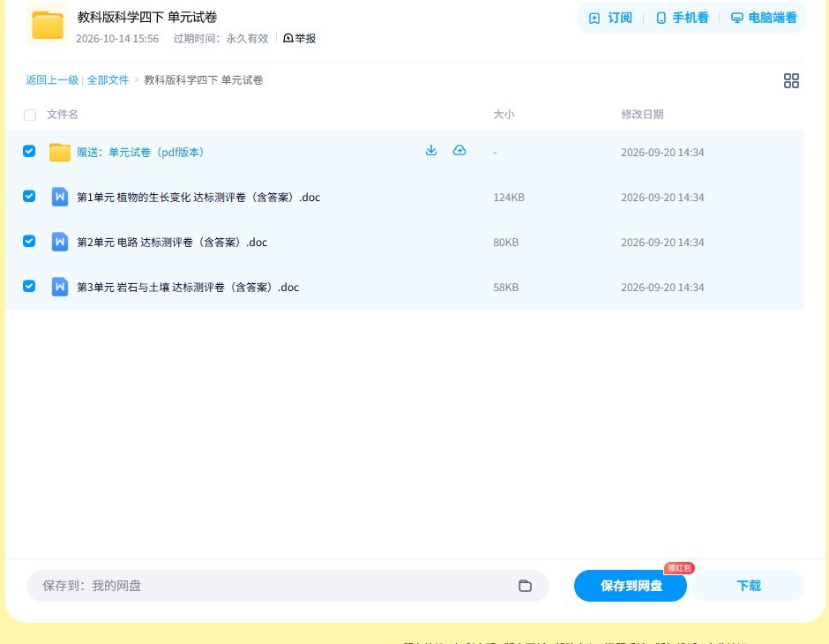The width and height of the screenshot is (829, 644).
Task: Click 过期时间：永久有效 text
Action: tap(220, 39)
